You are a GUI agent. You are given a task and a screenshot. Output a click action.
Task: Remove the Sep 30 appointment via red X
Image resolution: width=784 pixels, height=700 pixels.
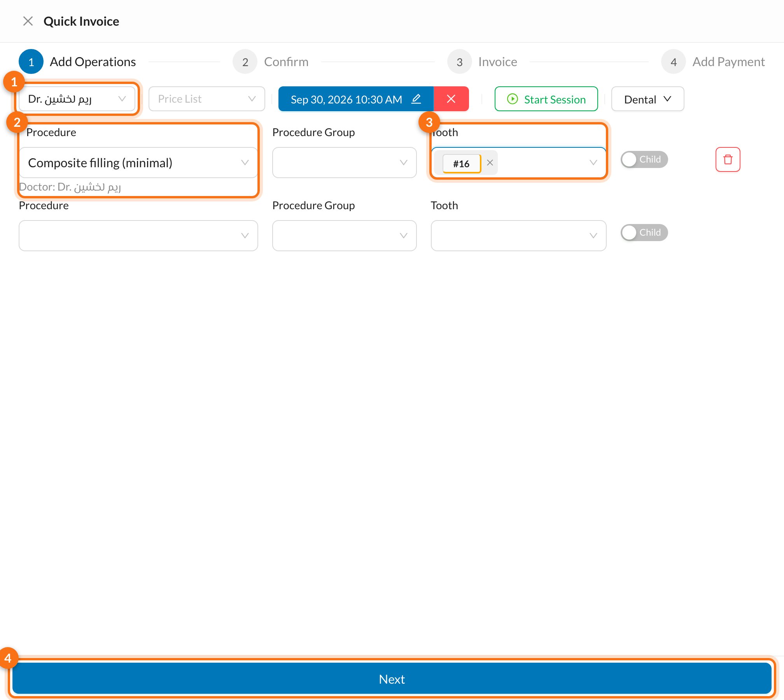tap(451, 99)
